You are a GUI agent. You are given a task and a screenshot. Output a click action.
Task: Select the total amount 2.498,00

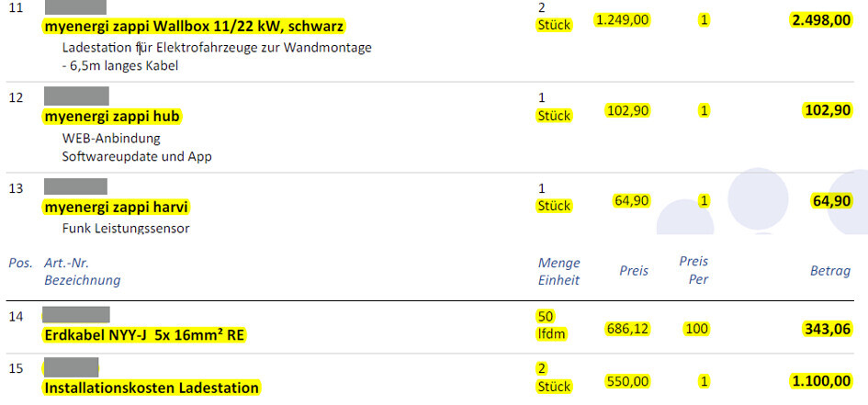tap(820, 19)
